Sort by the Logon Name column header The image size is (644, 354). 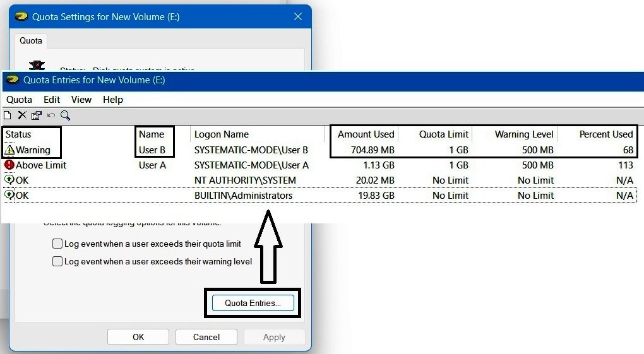click(x=222, y=134)
